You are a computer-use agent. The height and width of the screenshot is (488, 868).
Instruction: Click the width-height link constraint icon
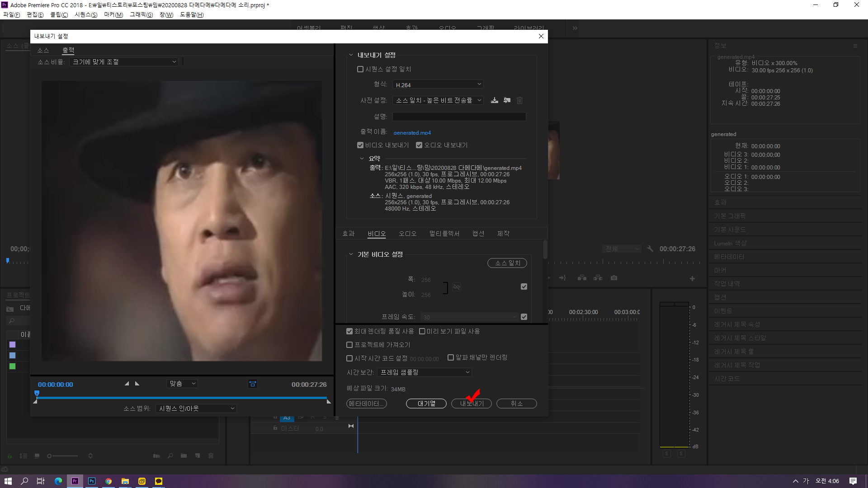457,287
